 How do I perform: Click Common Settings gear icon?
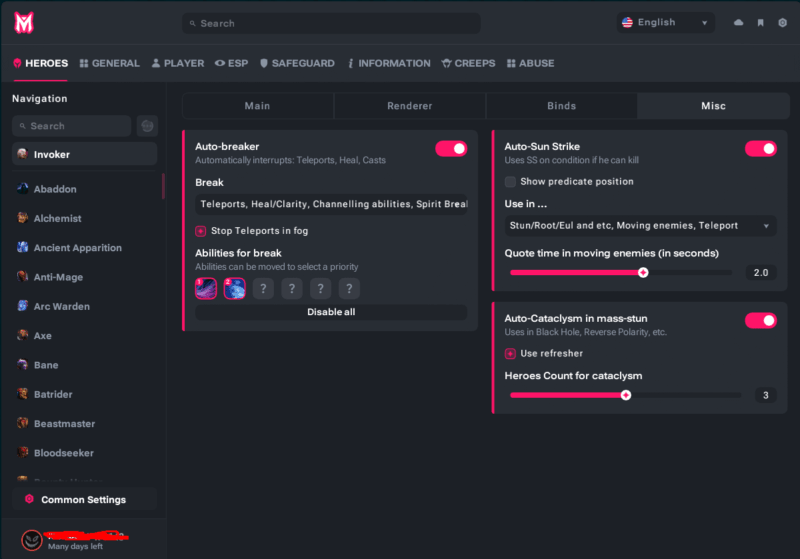click(29, 499)
